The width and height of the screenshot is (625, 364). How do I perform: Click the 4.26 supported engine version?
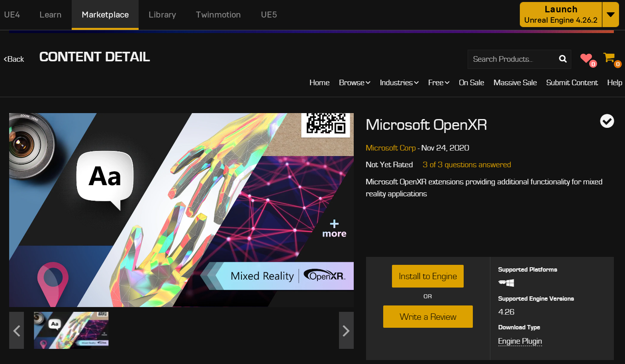coord(506,312)
